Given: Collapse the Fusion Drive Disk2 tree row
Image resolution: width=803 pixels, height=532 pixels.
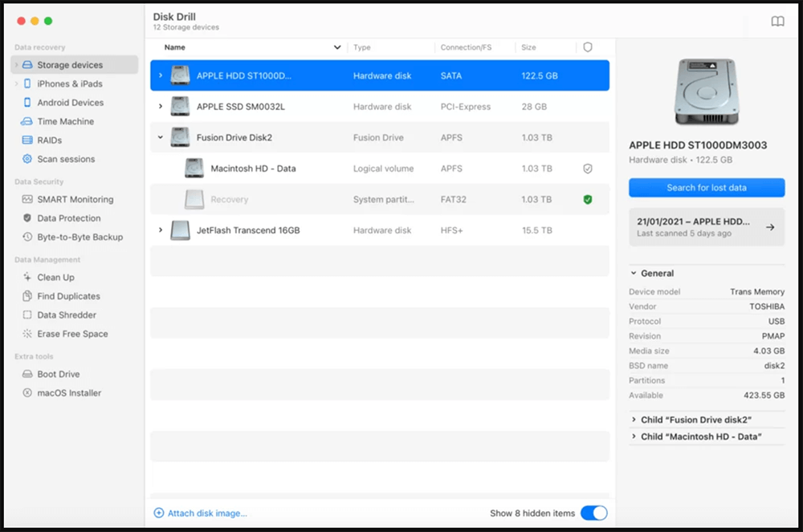Looking at the screenshot, I should tap(161, 138).
